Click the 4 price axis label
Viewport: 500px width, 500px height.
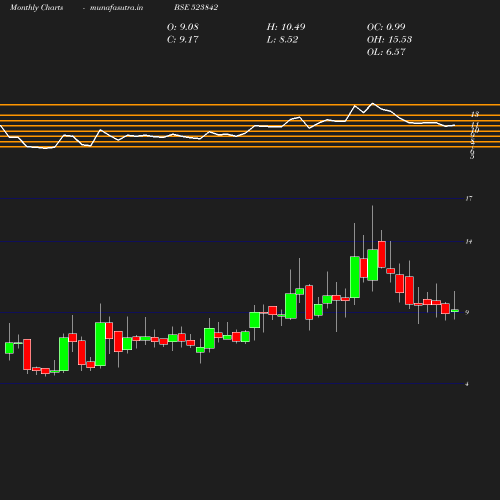click(x=467, y=384)
